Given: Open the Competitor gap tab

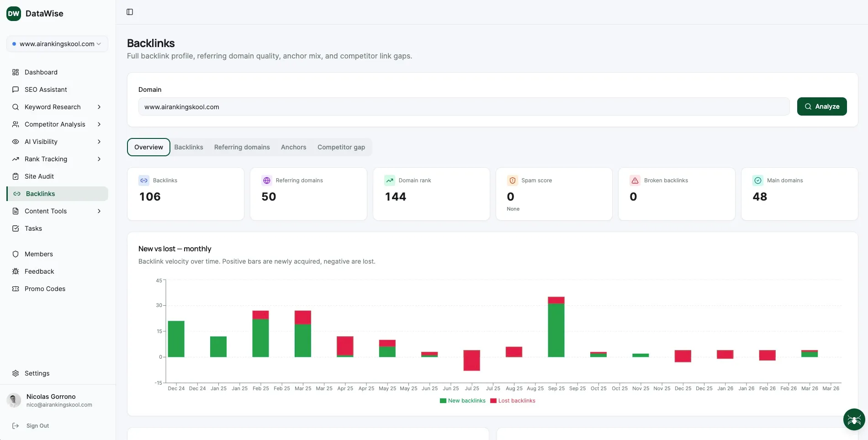Looking at the screenshot, I should coord(341,147).
